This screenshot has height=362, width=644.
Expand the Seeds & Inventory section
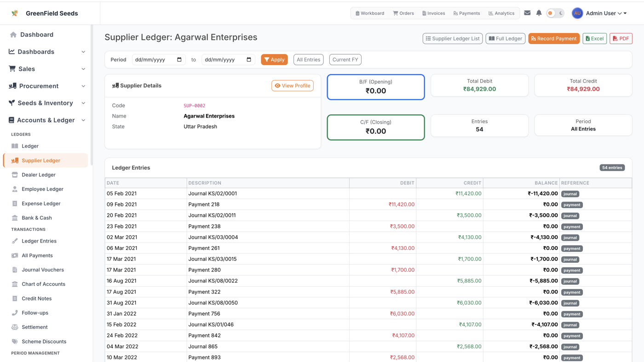click(46, 103)
